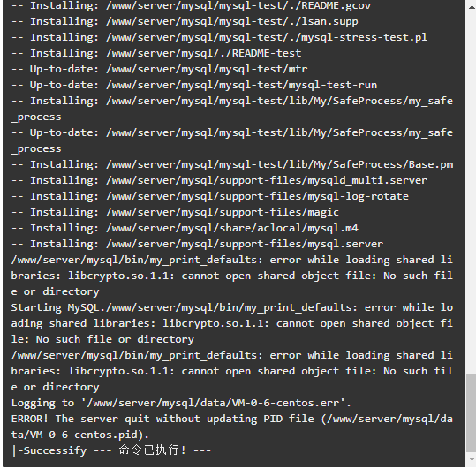Click the README.gcov installing line

(x=191, y=6)
